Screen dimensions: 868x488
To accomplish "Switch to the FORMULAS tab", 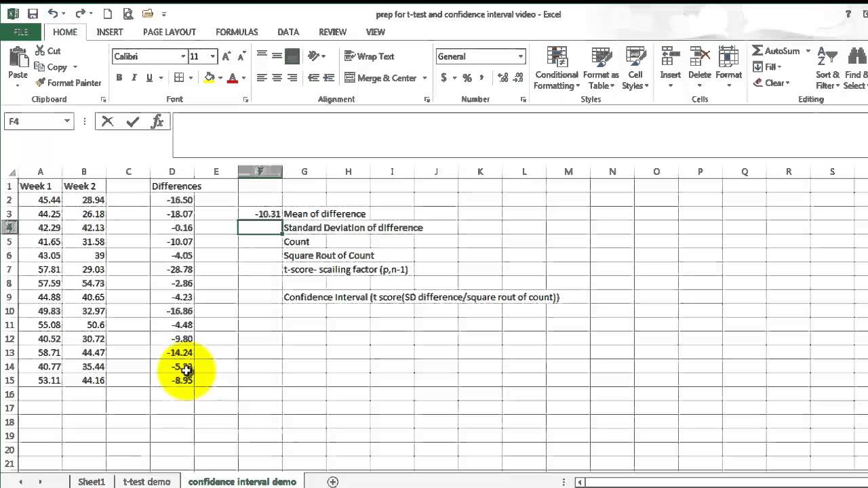I will pos(237,32).
